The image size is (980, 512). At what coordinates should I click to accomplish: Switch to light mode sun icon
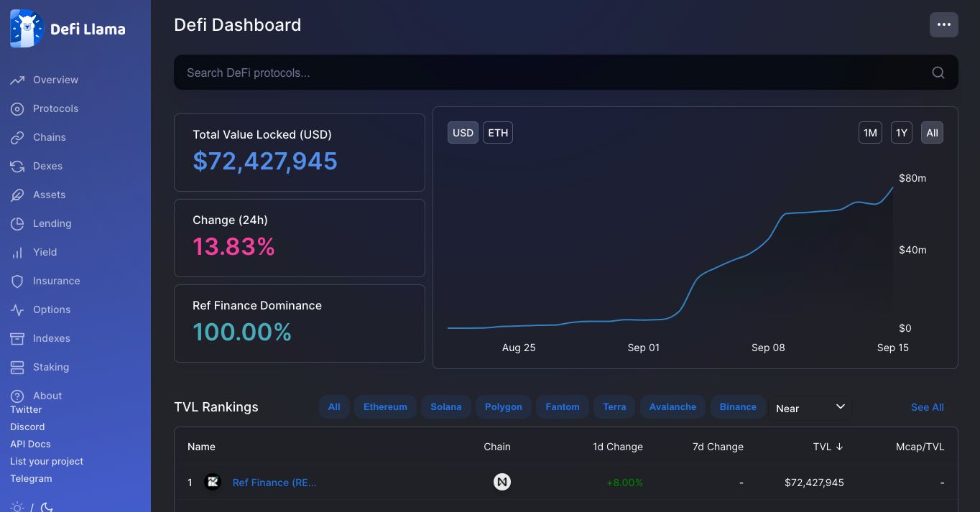[17, 507]
